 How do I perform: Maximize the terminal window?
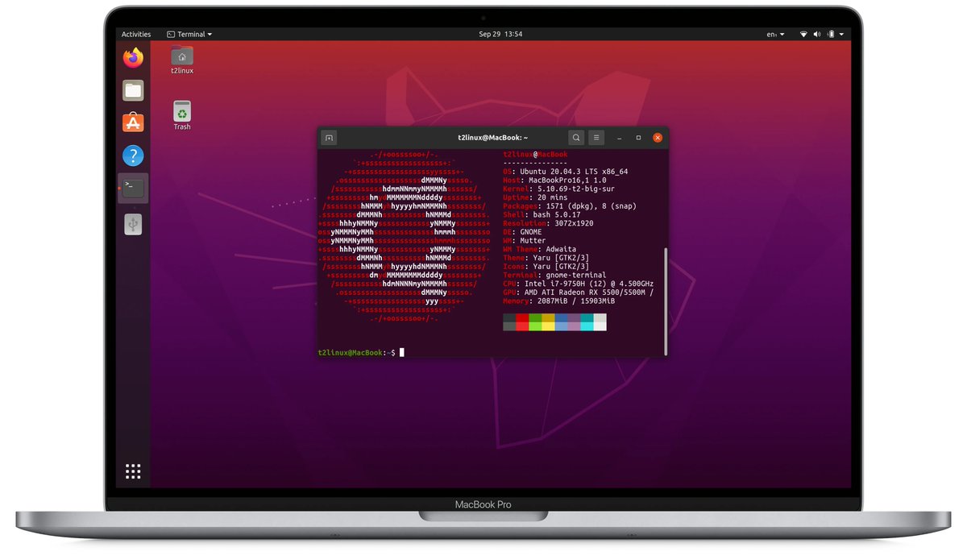pyautogui.click(x=638, y=138)
